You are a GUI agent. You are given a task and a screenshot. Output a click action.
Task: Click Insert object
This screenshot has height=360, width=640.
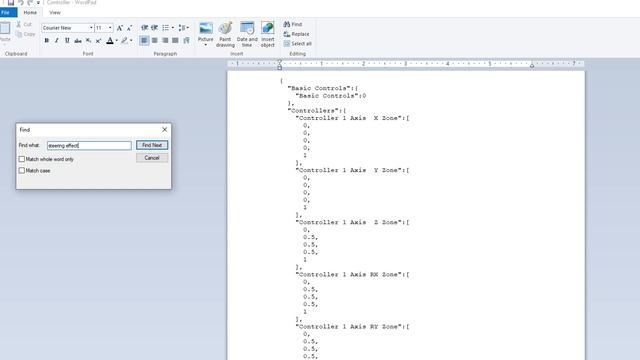(x=267, y=34)
